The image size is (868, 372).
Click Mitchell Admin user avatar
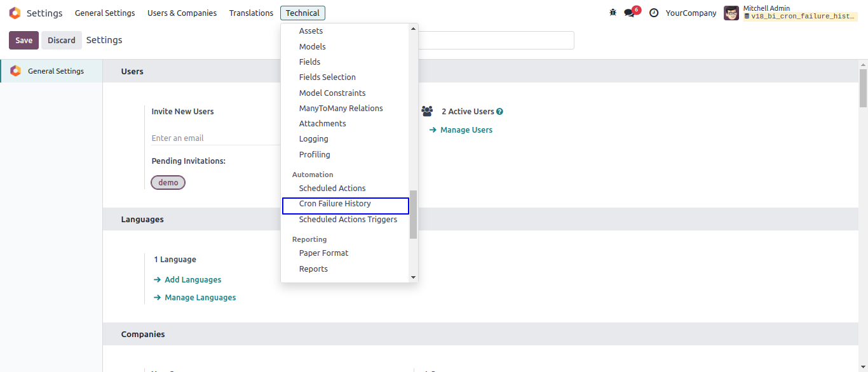(731, 13)
